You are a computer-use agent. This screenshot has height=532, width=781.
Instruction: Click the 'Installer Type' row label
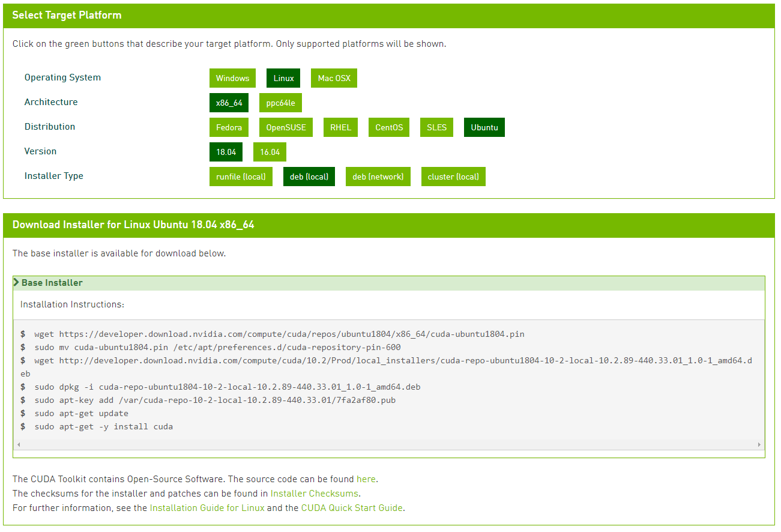pyautogui.click(x=54, y=176)
